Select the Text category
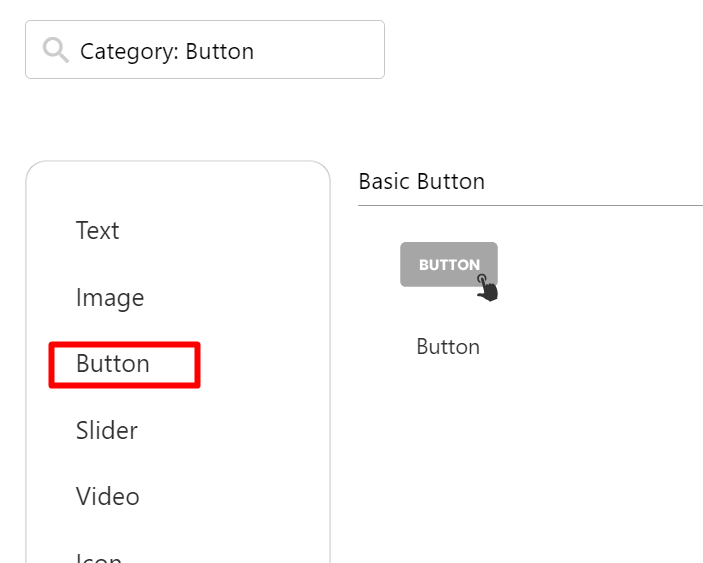The width and height of the screenshot is (703, 563). (x=97, y=231)
